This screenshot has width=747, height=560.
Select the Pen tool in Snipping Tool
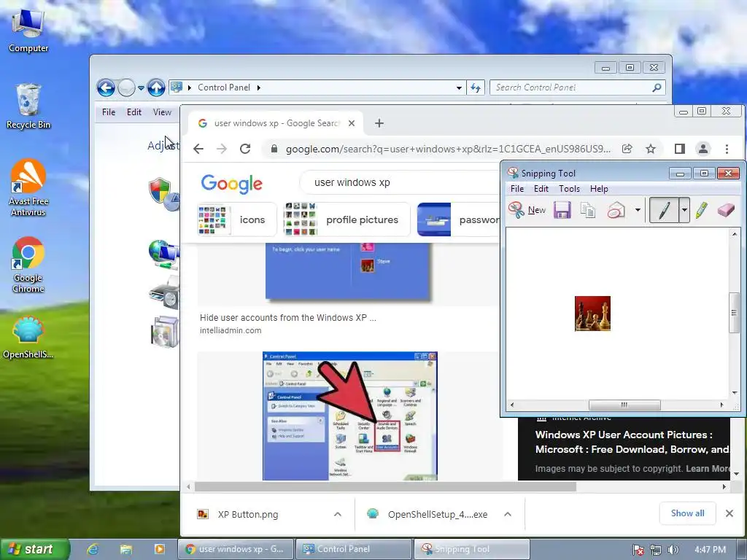pos(664,210)
